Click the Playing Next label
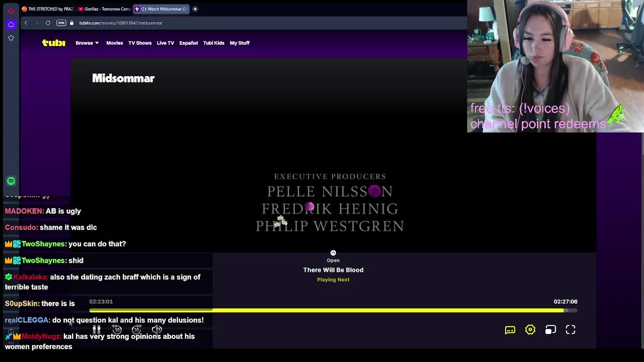The height and width of the screenshot is (362, 644). pos(333,280)
